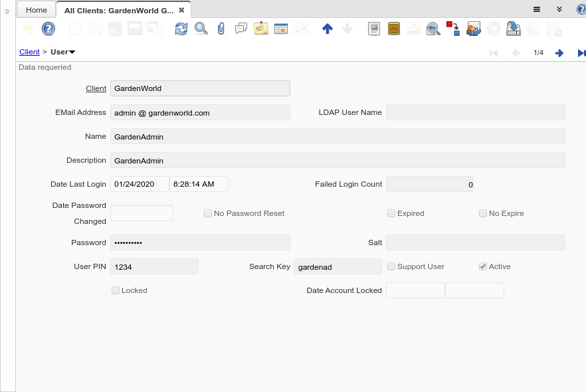The height and width of the screenshot is (392, 586).
Task: Refresh the record with the ReQuery icon
Action: pyautogui.click(x=181, y=29)
